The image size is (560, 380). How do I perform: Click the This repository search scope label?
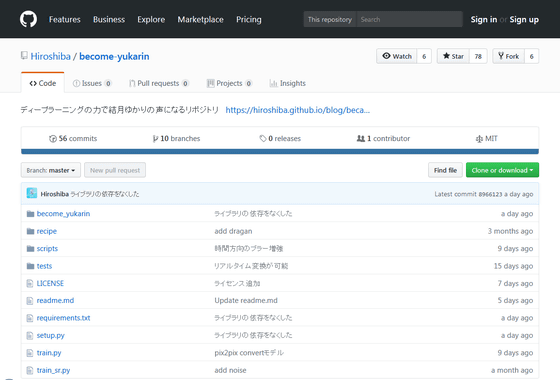(x=330, y=19)
